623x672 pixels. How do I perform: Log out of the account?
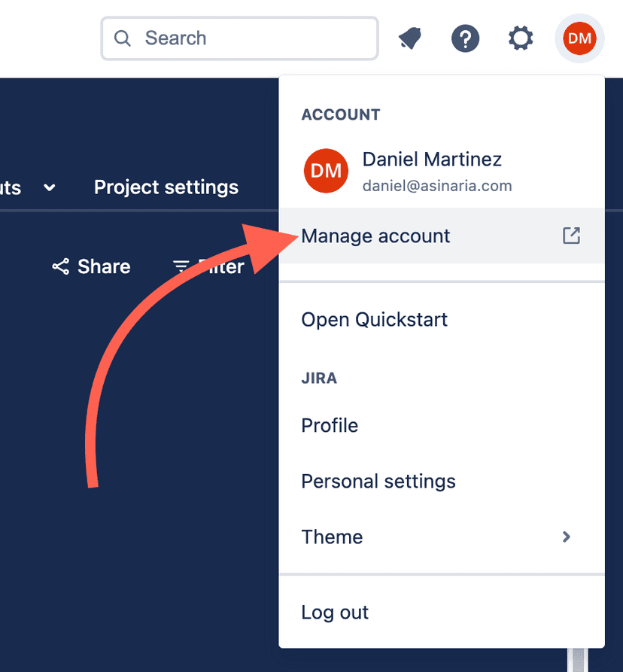[335, 612]
